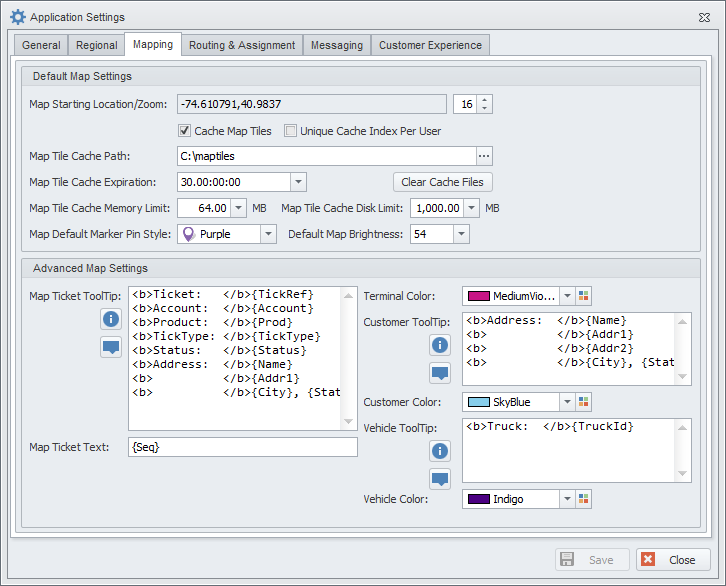Open the Customer Color dropdown arrow
Screen dimensions: 726x586
tap(567, 402)
